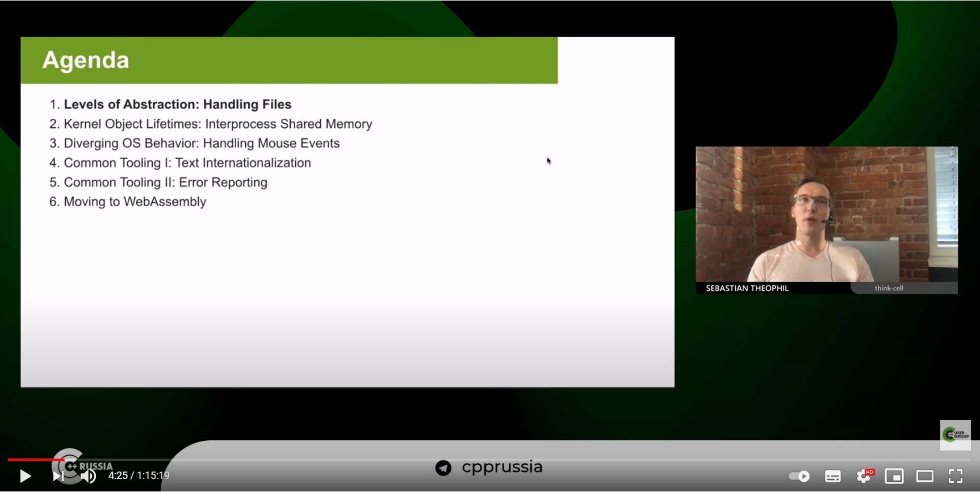Click 'SEBASTIAN THEOPHIL' name caption
Viewport: 980px width, 492px height.
pos(747,288)
